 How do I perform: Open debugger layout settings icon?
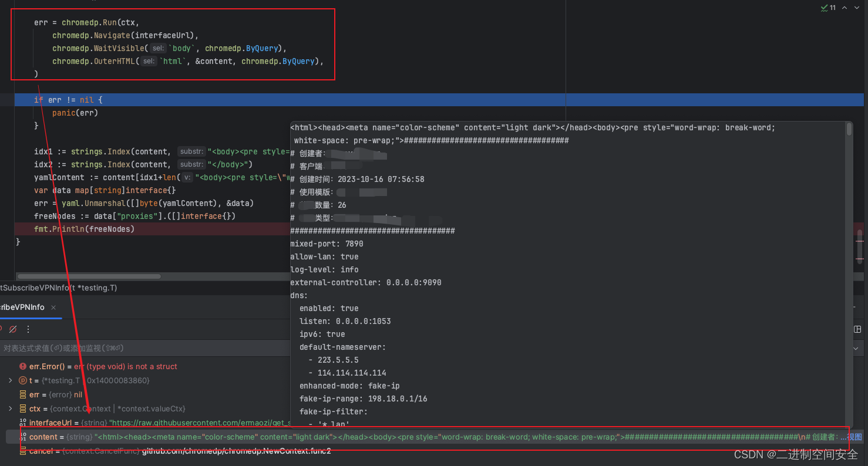[857, 329]
